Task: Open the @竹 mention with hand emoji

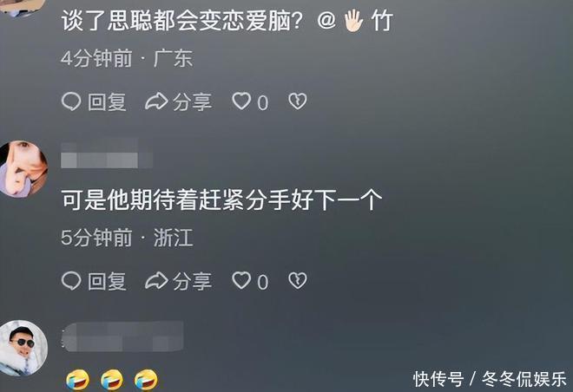Action: pos(355,21)
